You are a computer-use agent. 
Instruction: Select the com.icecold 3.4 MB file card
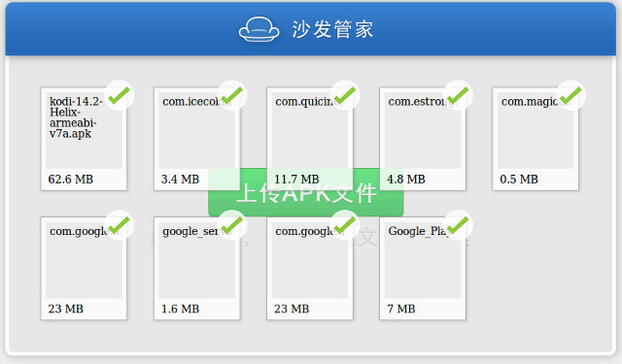point(196,139)
